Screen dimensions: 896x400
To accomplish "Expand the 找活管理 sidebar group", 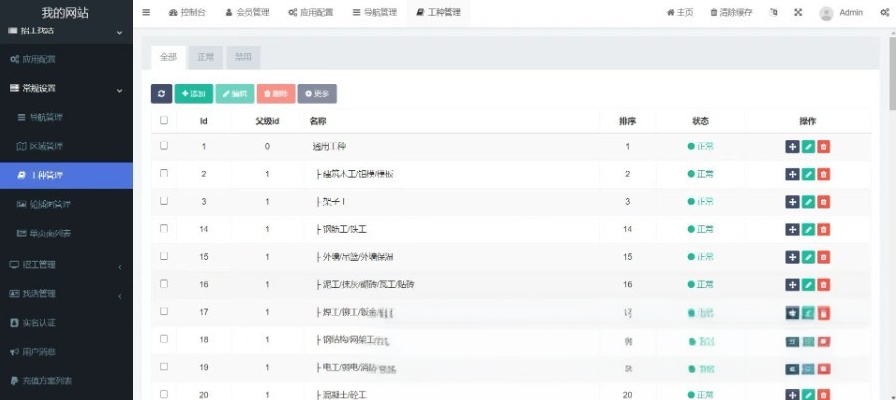I will tap(66, 294).
